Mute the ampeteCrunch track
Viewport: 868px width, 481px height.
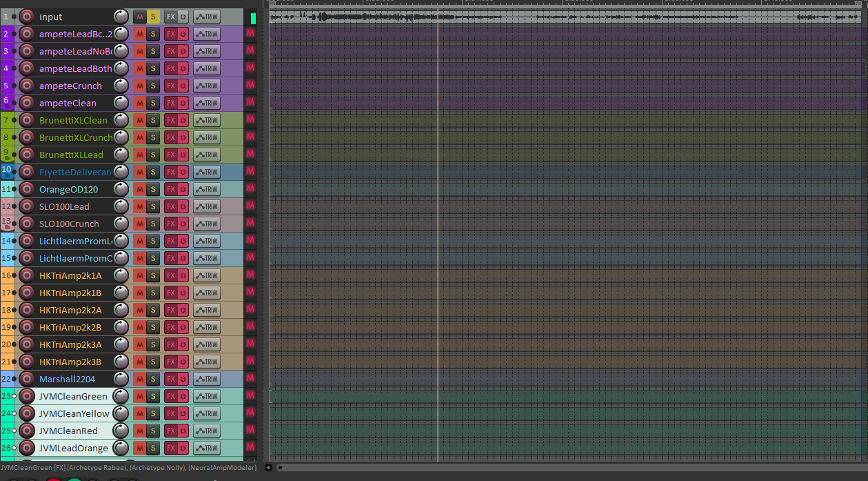[x=139, y=86]
